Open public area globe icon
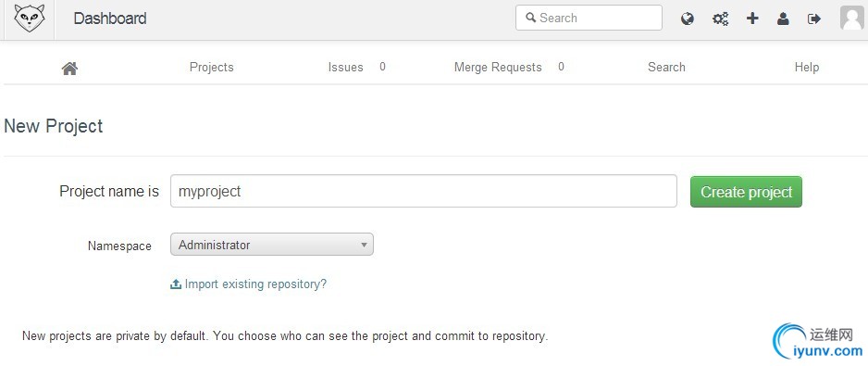Screen dimensions: 868x366 point(687,19)
